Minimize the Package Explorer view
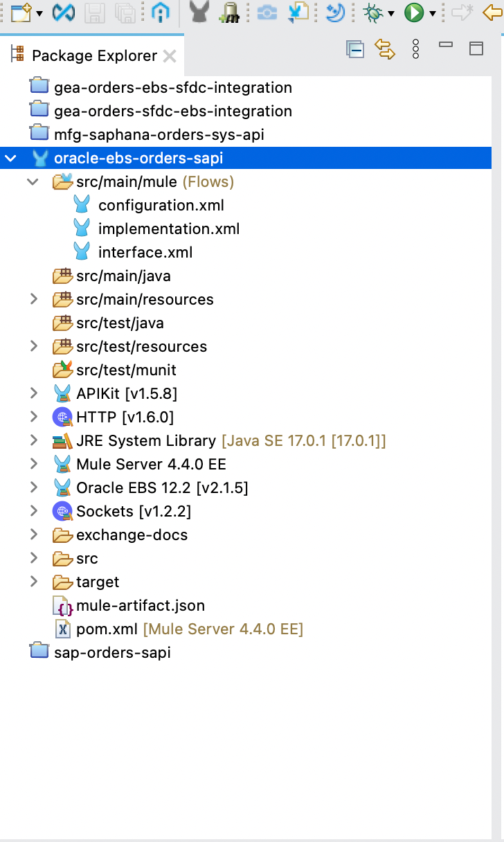The image size is (504, 842). pos(446,45)
